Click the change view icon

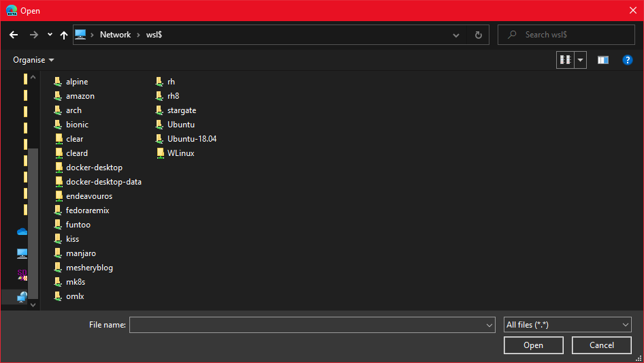(x=566, y=60)
